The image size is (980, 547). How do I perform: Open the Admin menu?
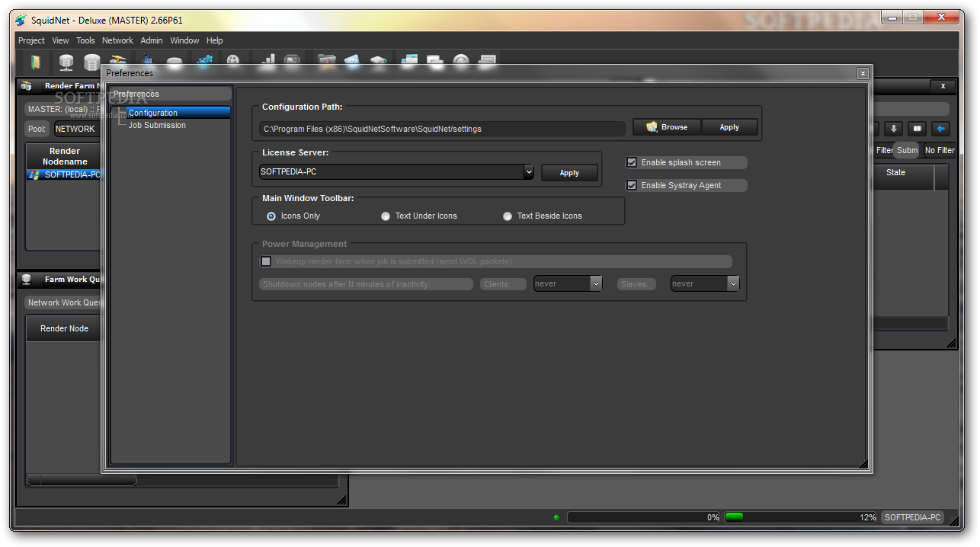[152, 40]
